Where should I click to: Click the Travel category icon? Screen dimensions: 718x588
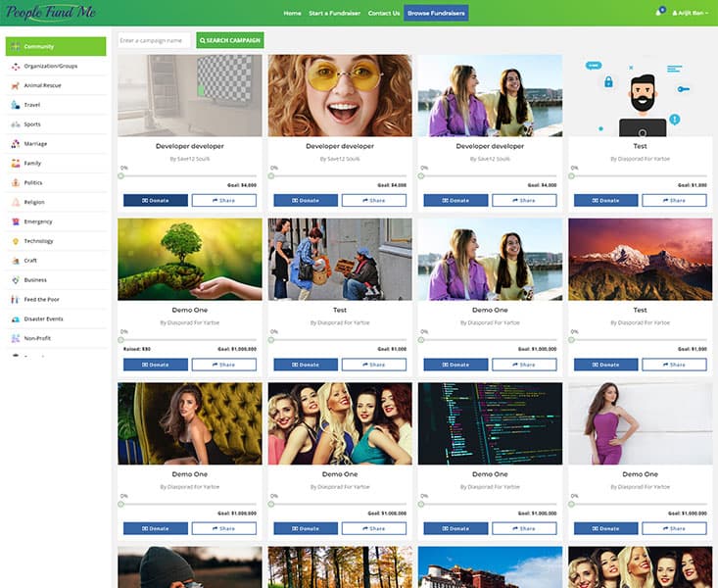16,105
